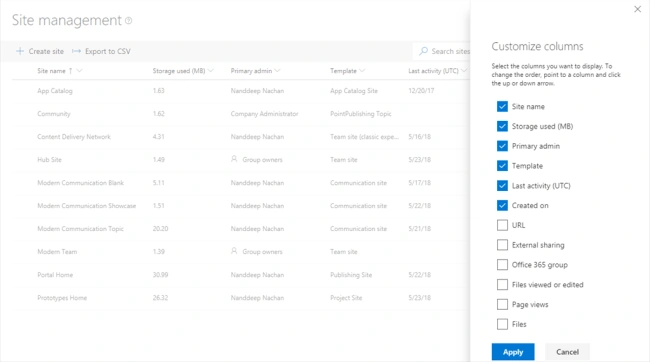Click the 20.20 storage value
The image size is (650, 362).
click(160, 229)
